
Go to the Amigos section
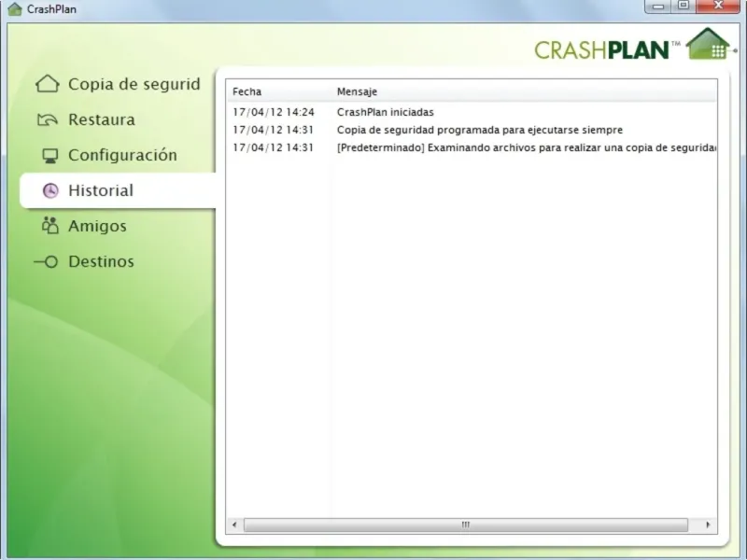(98, 226)
